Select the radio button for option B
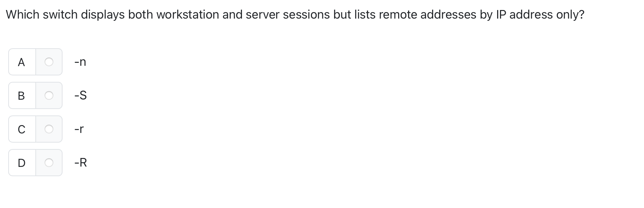Image resolution: width=644 pixels, height=208 pixels. [x=49, y=95]
